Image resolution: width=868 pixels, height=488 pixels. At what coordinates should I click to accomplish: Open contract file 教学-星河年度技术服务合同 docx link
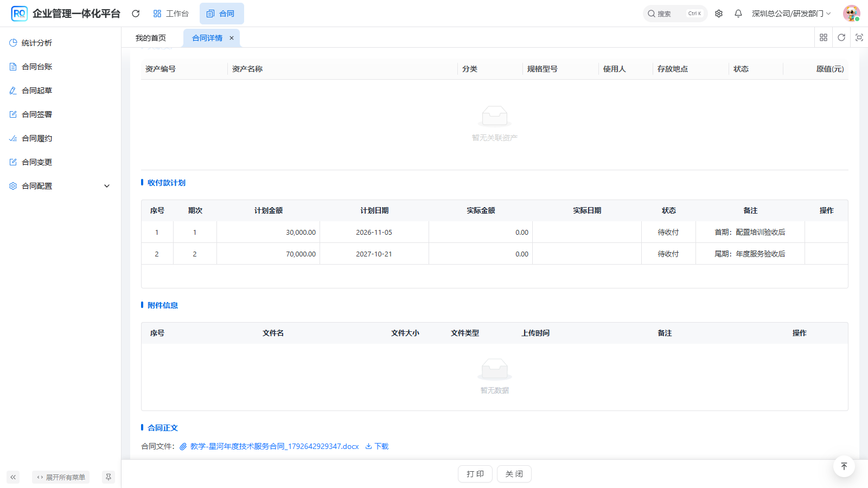[275, 446]
